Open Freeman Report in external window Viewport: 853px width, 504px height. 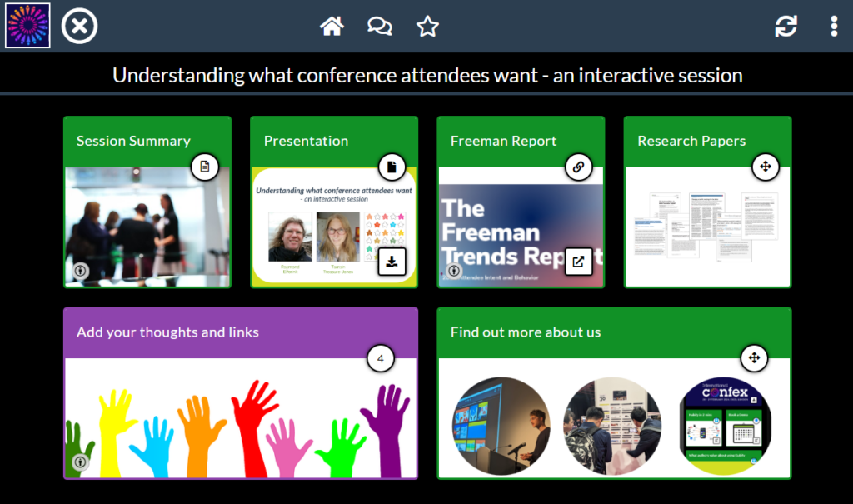tap(578, 262)
